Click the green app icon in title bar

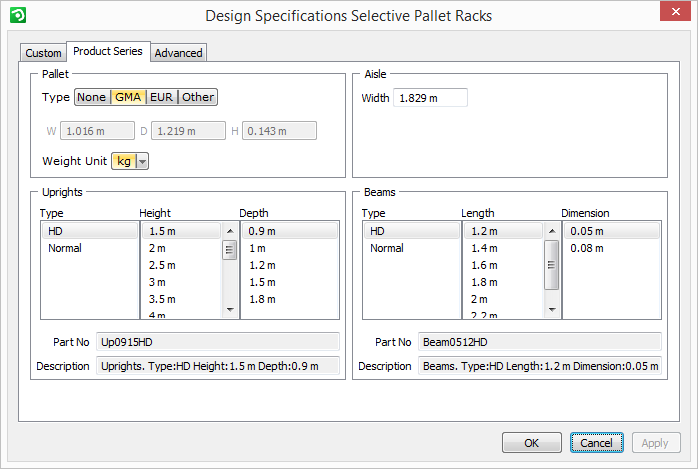coord(16,16)
